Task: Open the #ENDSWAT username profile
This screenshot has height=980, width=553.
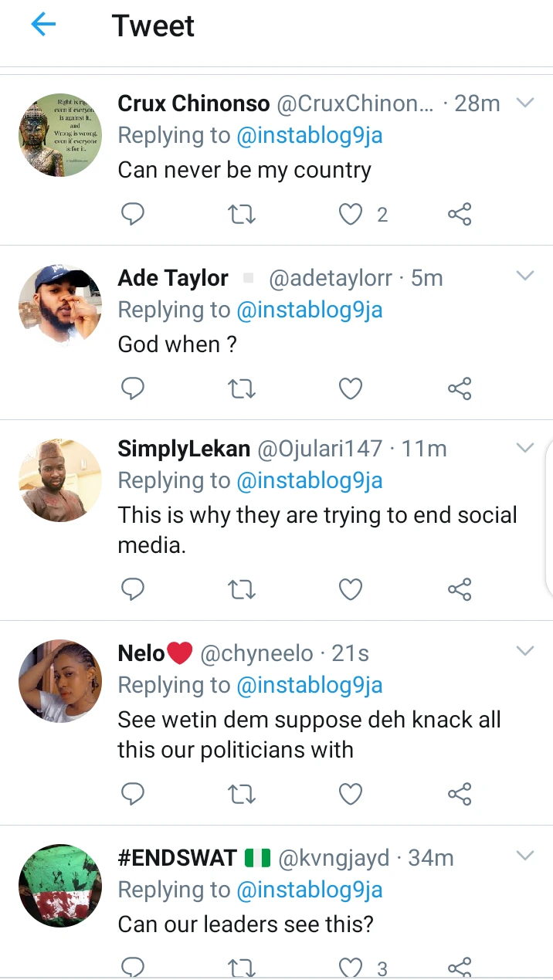Action: 178,858
